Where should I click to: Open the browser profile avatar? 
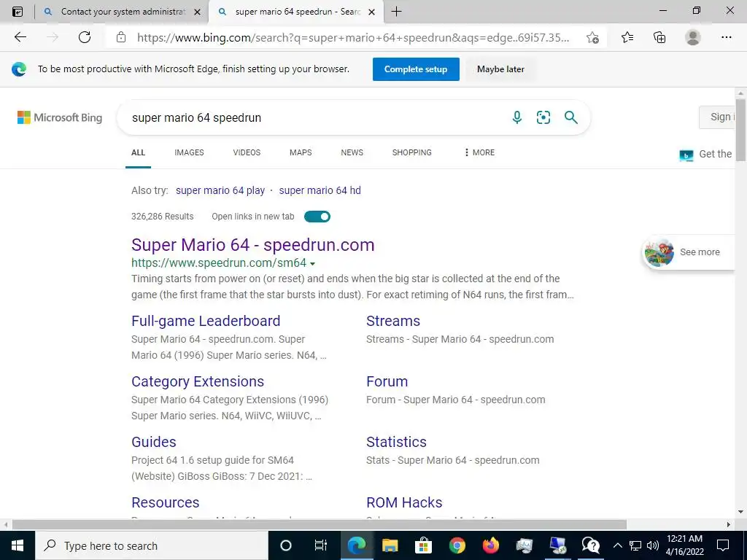[693, 37]
